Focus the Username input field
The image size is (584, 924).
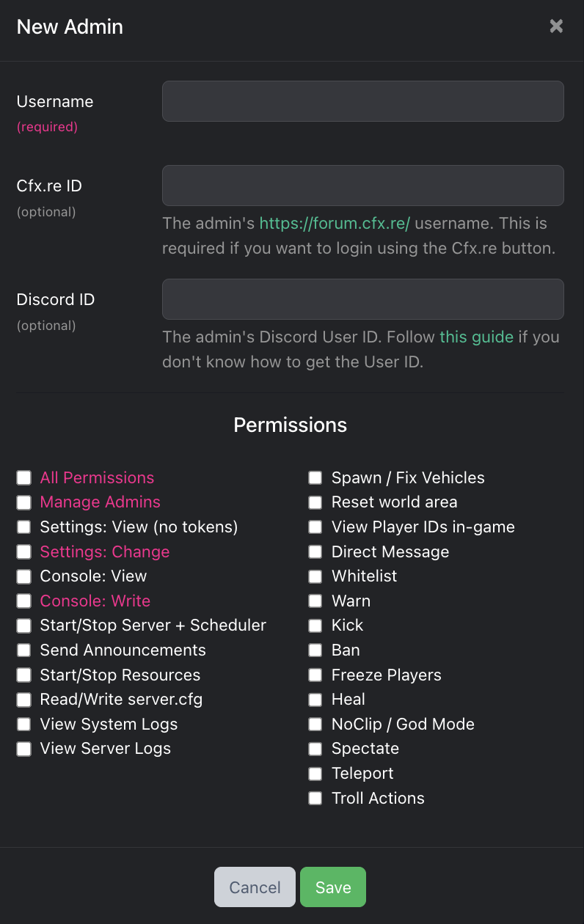click(x=363, y=101)
